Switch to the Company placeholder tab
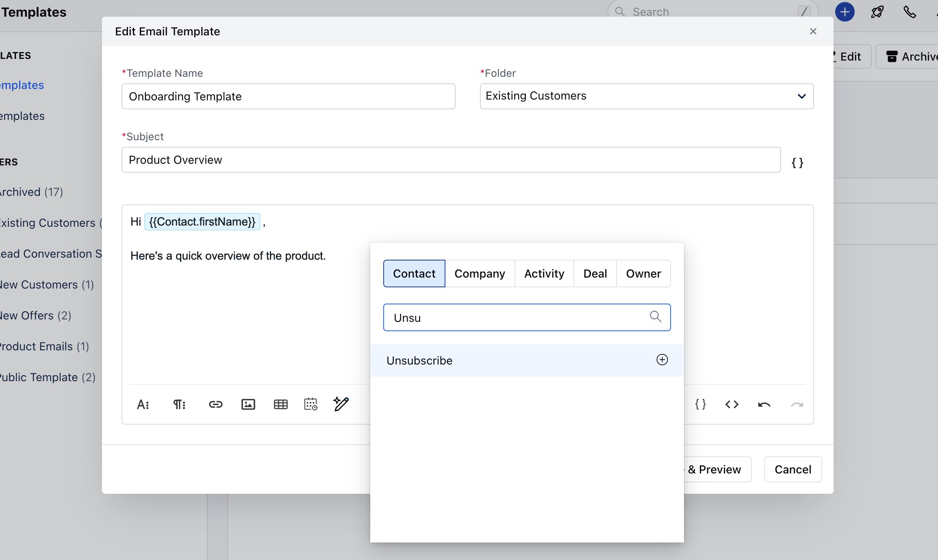Screen dimensions: 938x560 (x=480, y=273)
